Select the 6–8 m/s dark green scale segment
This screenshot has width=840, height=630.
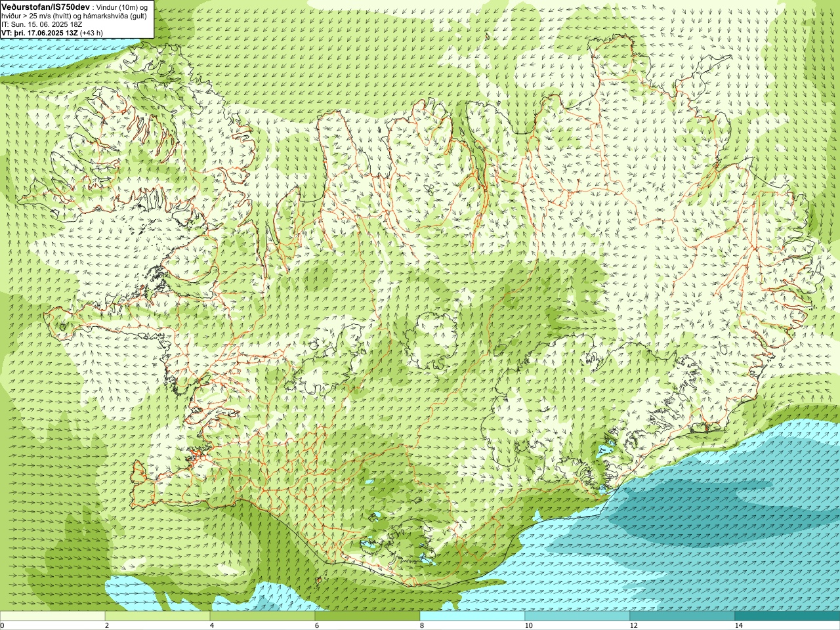pyautogui.click(x=367, y=616)
